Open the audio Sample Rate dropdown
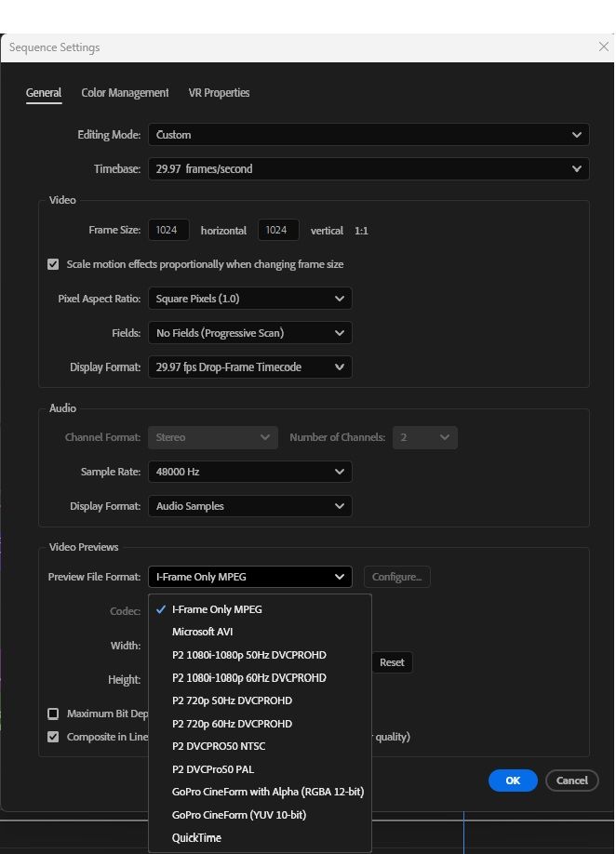The image size is (616, 854). (x=249, y=472)
